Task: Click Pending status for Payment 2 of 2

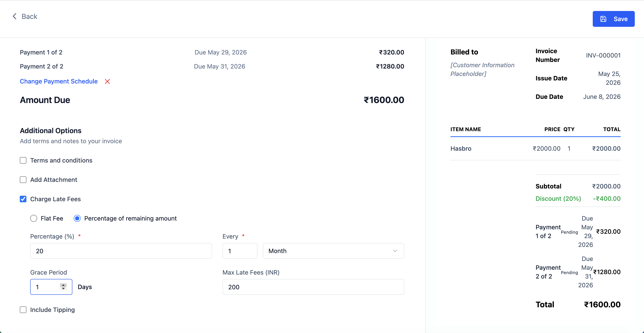Action: tap(569, 273)
